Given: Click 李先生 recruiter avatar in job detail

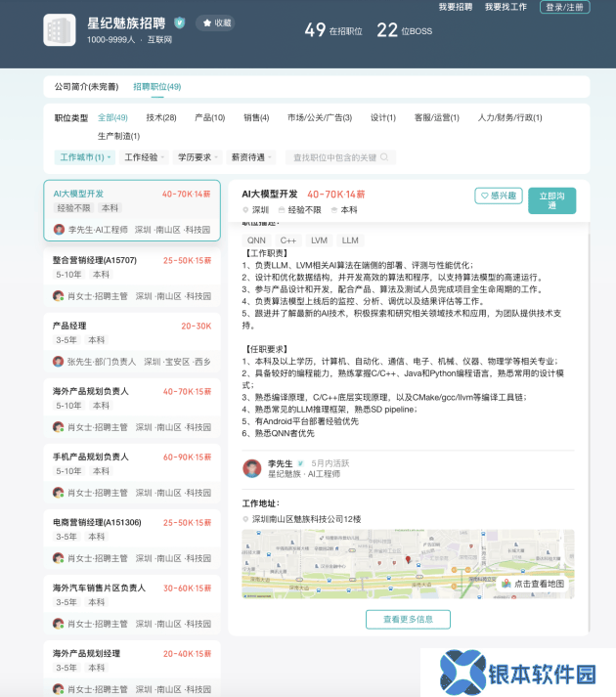Looking at the screenshot, I should pyautogui.click(x=252, y=468).
